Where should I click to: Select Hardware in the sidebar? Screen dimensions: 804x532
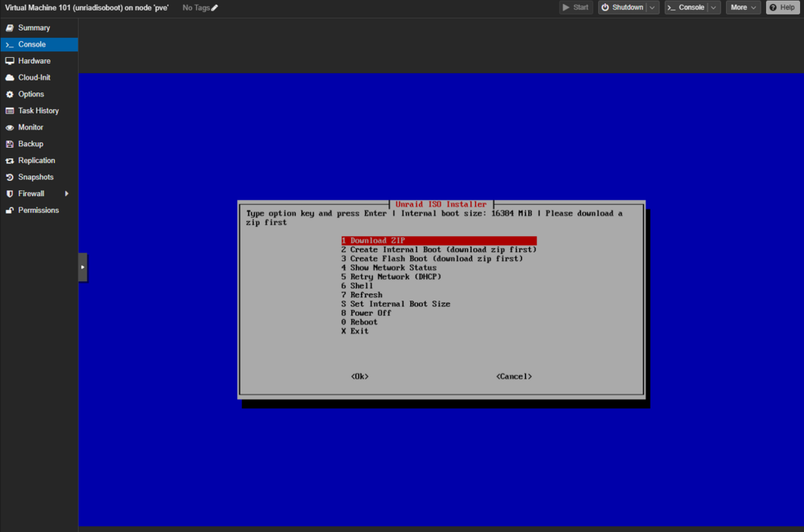pyautogui.click(x=39, y=61)
